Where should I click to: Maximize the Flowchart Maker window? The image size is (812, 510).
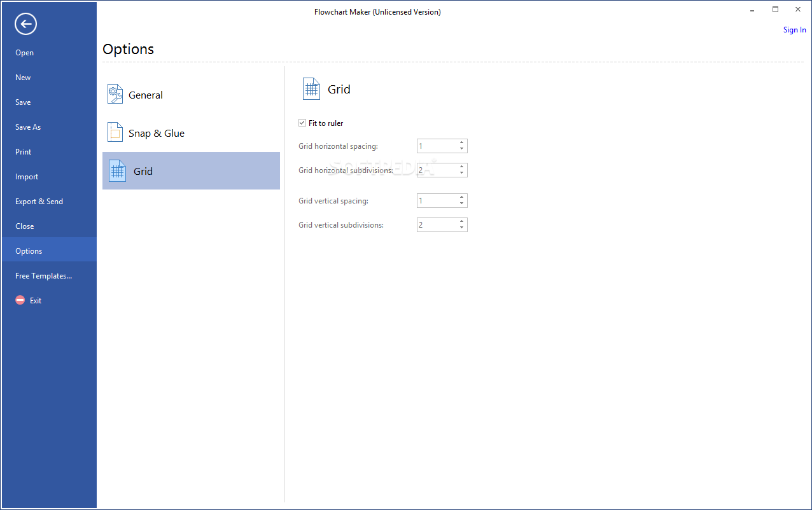pos(775,10)
